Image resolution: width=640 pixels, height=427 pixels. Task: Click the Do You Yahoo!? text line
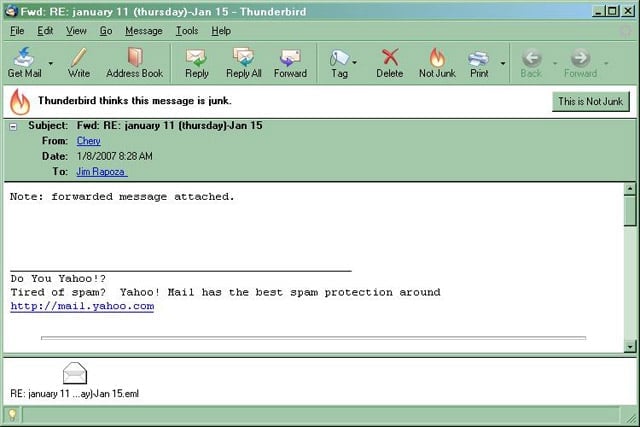point(58,279)
